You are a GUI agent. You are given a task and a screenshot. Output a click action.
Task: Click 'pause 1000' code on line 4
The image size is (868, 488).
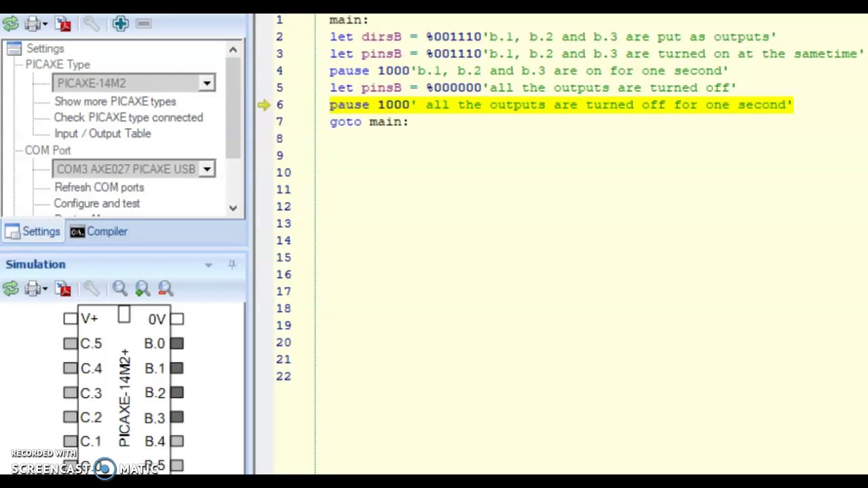[370, 70]
